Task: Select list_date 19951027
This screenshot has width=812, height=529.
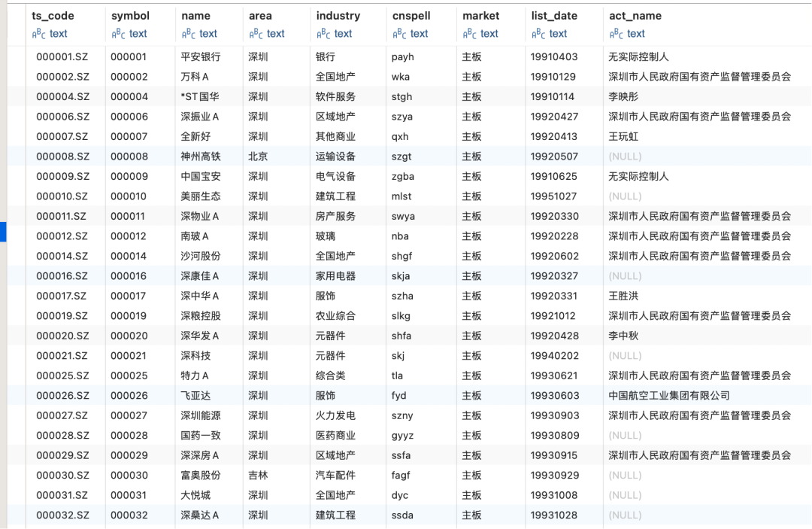Action: pyautogui.click(x=554, y=196)
